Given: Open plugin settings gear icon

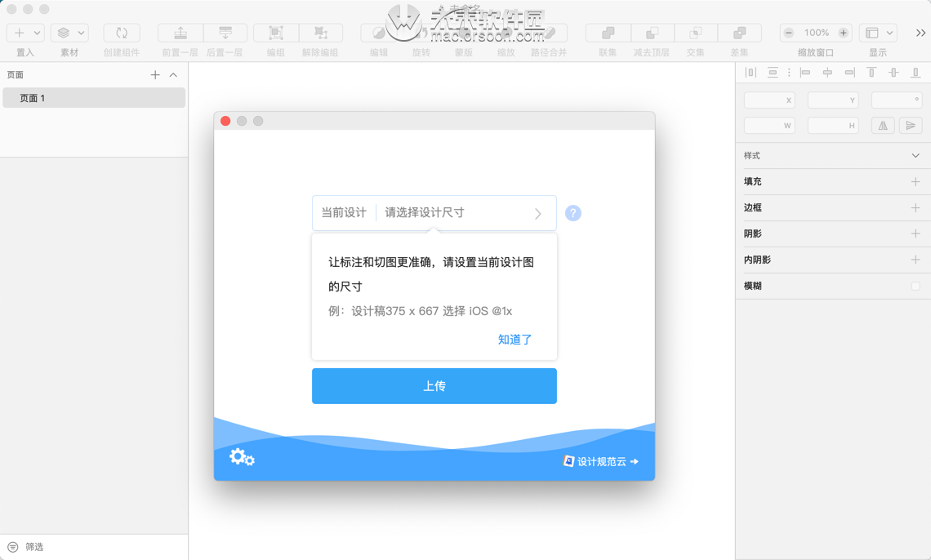Looking at the screenshot, I should click(243, 457).
